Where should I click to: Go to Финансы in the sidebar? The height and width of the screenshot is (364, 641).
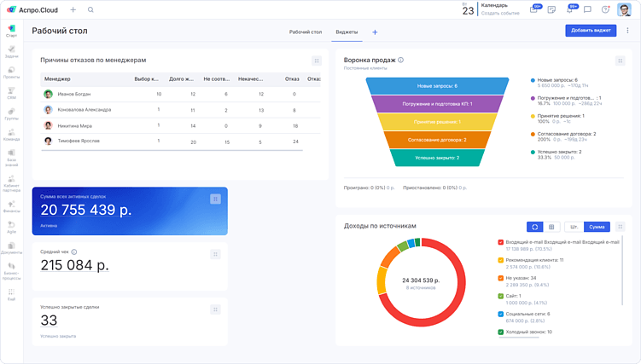(x=11, y=205)
